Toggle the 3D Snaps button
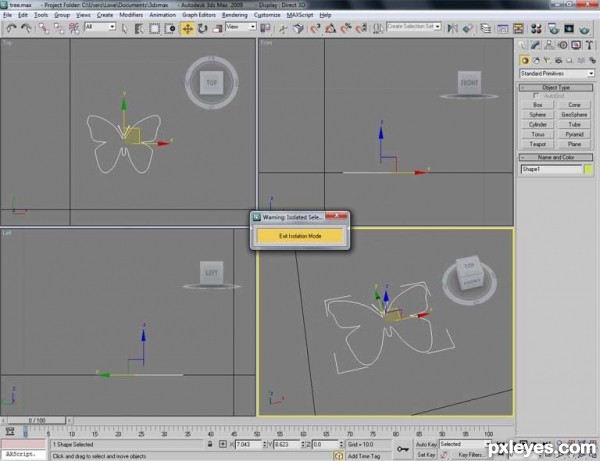 coord(315,28)
